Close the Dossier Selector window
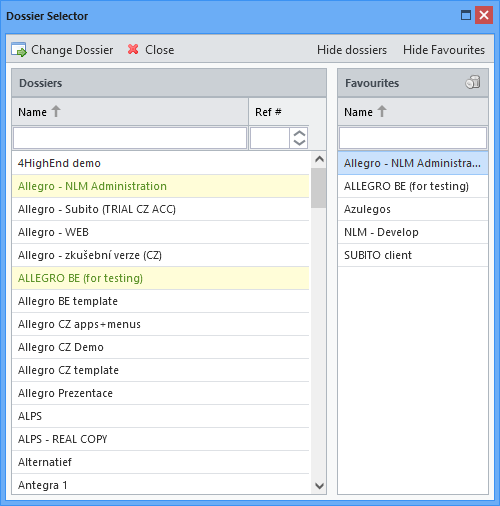Image resolution: width=500 pixels, height=506 pixels. 484,15
